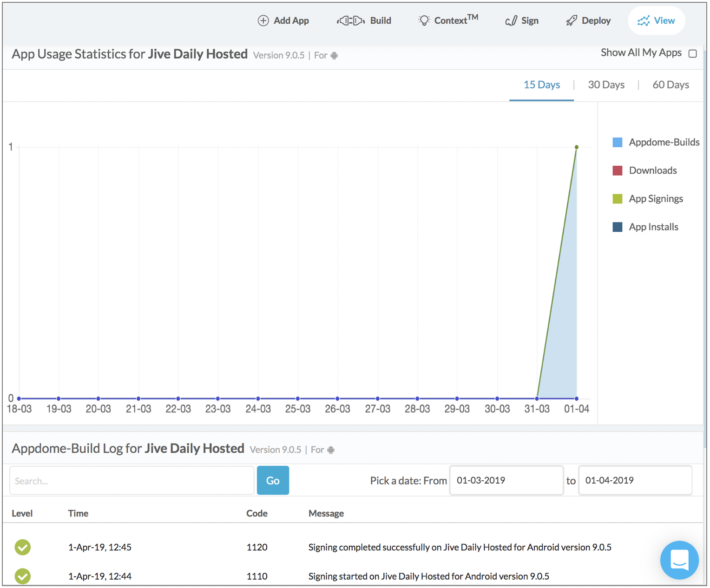The width and height of the screenshot is (710, 588).
Task: Click the Signing started message
Action: [x=429, y=576]
